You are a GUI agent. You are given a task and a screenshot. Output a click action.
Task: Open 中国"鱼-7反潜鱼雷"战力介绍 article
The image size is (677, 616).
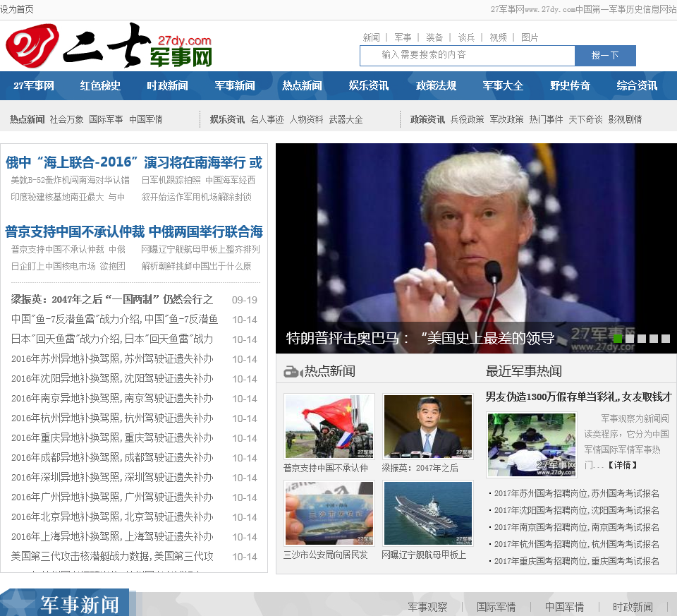pos(114,319)
